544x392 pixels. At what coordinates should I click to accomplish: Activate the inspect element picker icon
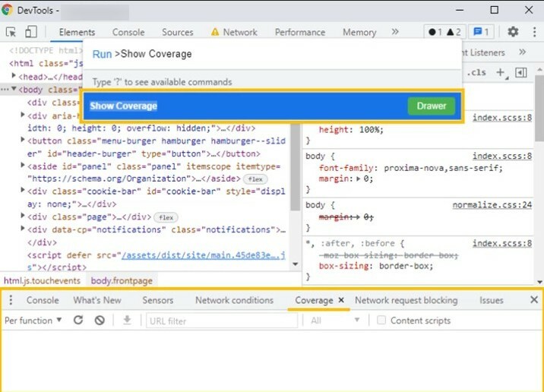coord(11,32)
